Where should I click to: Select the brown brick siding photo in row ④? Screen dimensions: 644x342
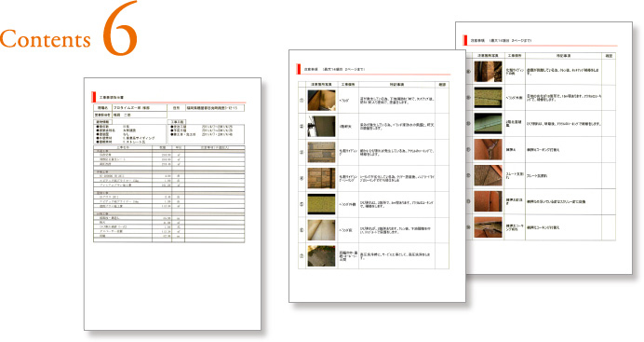[321, 178]
